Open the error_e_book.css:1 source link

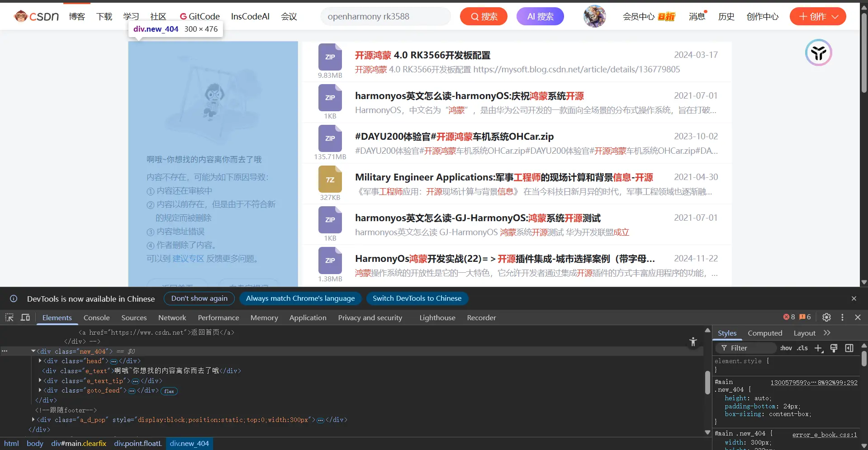pos(825,435)
